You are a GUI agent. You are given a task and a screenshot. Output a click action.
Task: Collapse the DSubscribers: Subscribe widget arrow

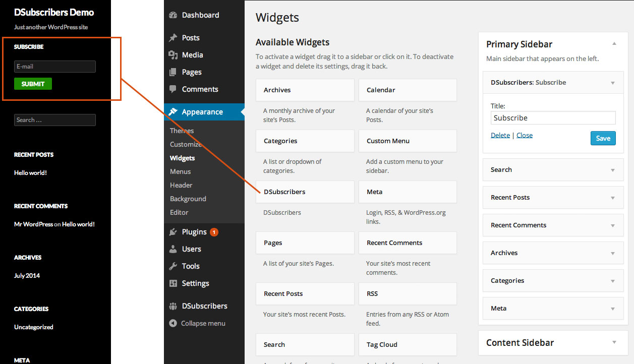pyautogui.click(x=613, y=83)
